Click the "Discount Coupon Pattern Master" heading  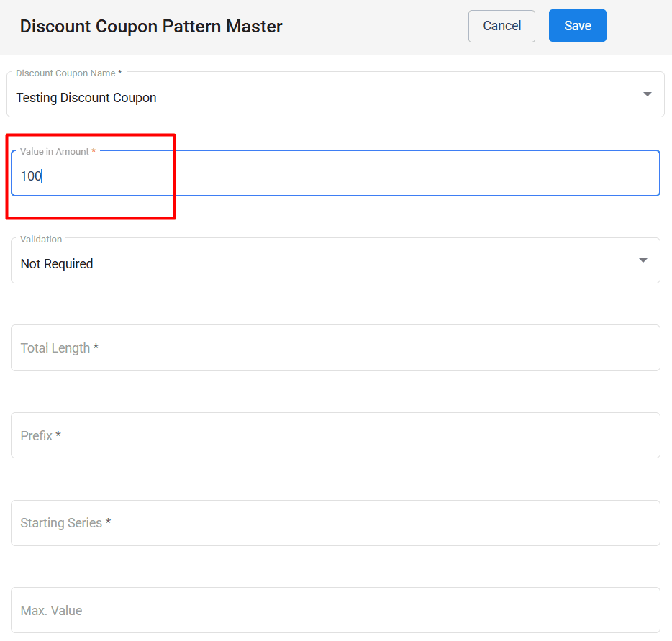pos(151,27)
